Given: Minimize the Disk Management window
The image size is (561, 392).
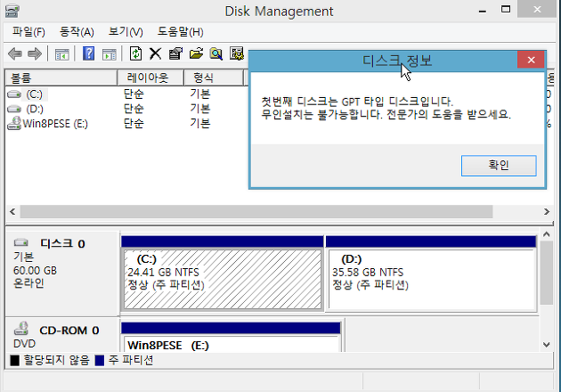Looking at the screenshot, I should tap(483, 11).
